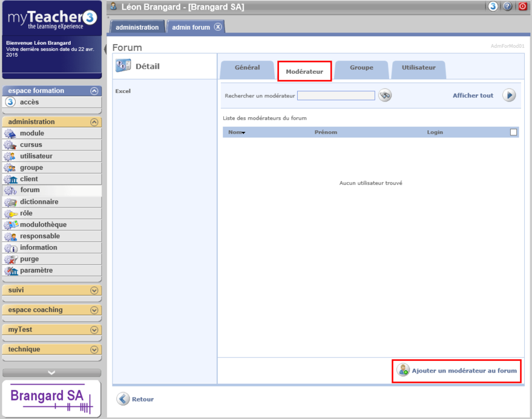Image resolution: width=532 pixels, height=419 pixels.
Task: Click the Détail panel icon
Action: [123, 66]
